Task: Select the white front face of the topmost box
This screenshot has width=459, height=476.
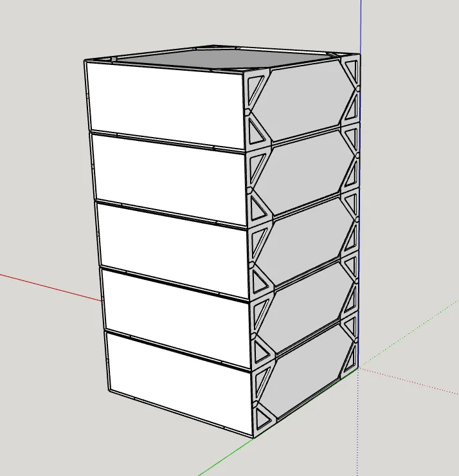Action: click(165, 105)
